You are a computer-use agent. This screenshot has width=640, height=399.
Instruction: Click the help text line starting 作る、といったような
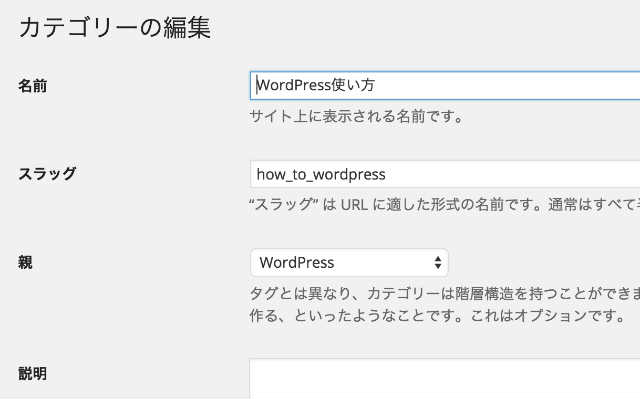(438, 315)
